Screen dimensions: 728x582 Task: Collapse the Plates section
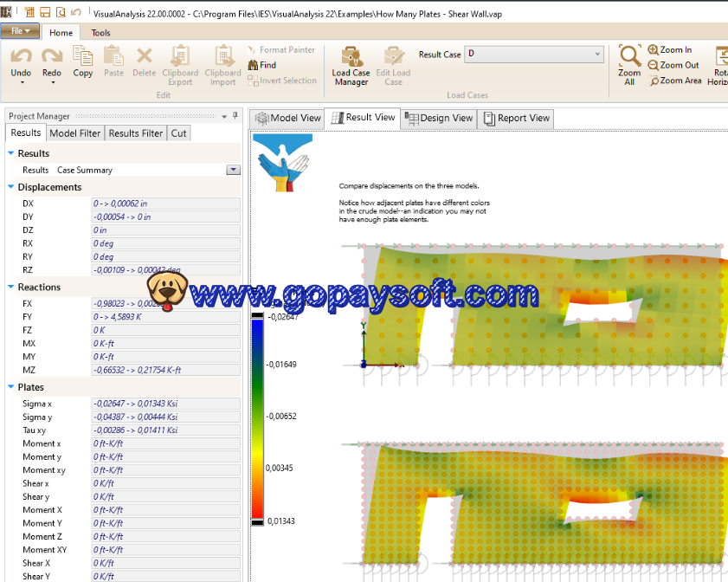pos(10,386)
